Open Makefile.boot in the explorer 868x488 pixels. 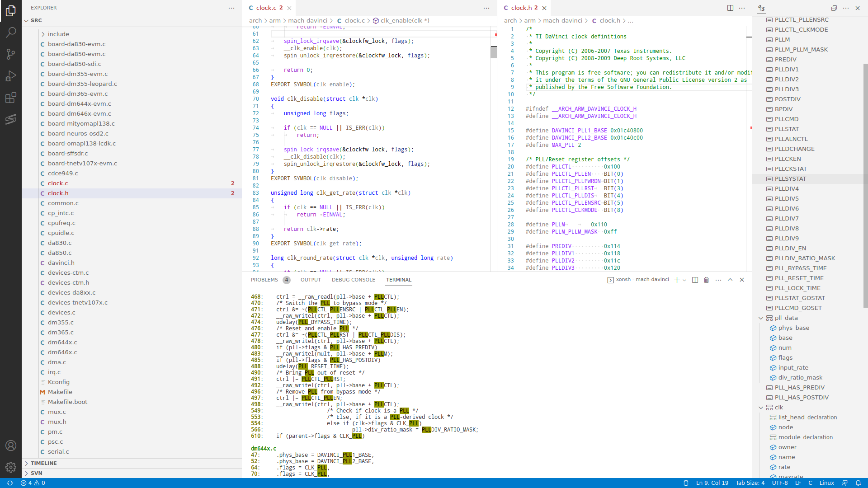click(x=67, y=402)
